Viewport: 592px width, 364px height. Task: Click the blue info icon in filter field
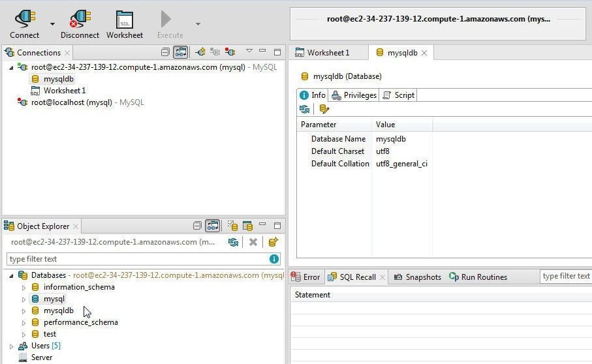tap(274, 259)
